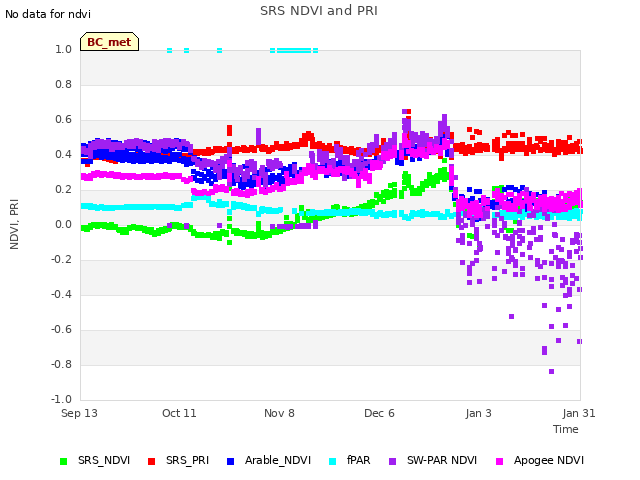This screenshot has width=640, height=480.
Task: Click the -1.0 y-axis tick label
Action: point(61,399)
